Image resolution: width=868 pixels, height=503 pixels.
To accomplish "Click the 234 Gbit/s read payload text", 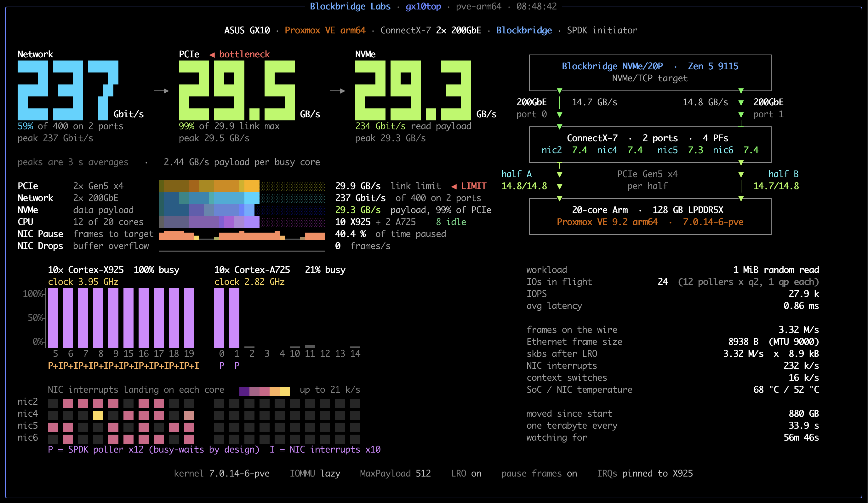I will [x=413, y=126].
